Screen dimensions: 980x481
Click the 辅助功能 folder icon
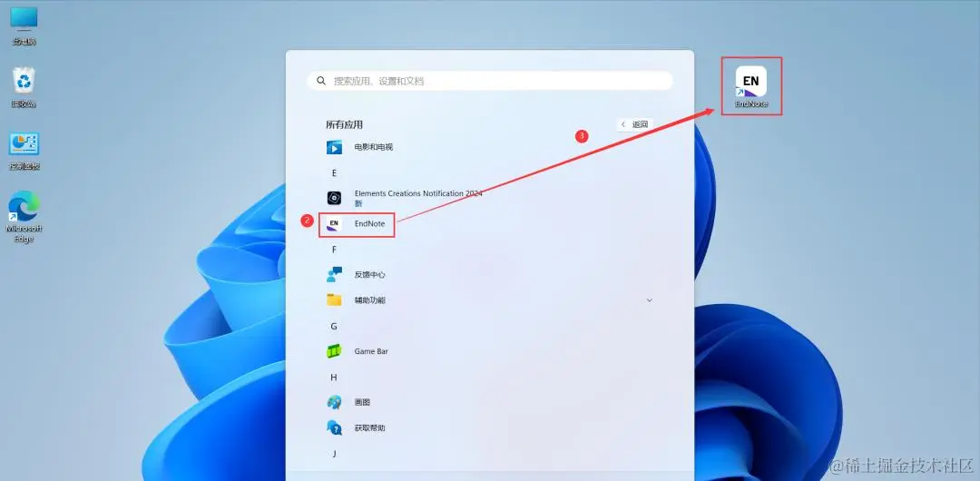pyautogui.click(x=334, y=300)
